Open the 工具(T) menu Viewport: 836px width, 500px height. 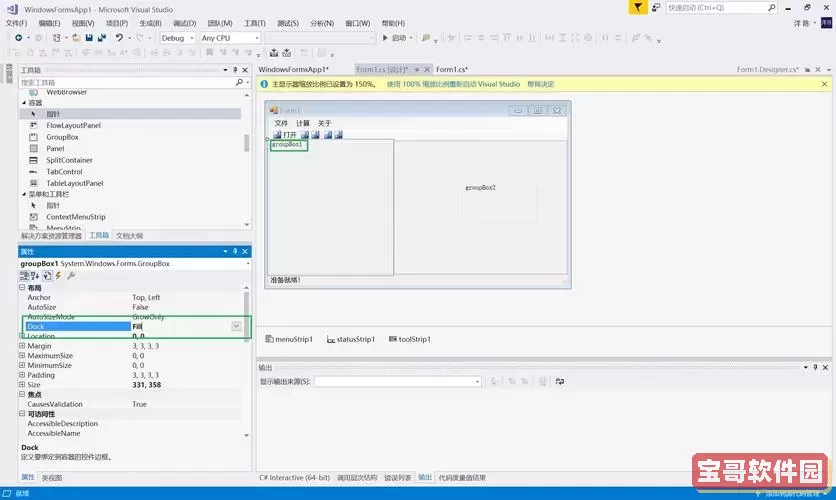pos(255,23)
